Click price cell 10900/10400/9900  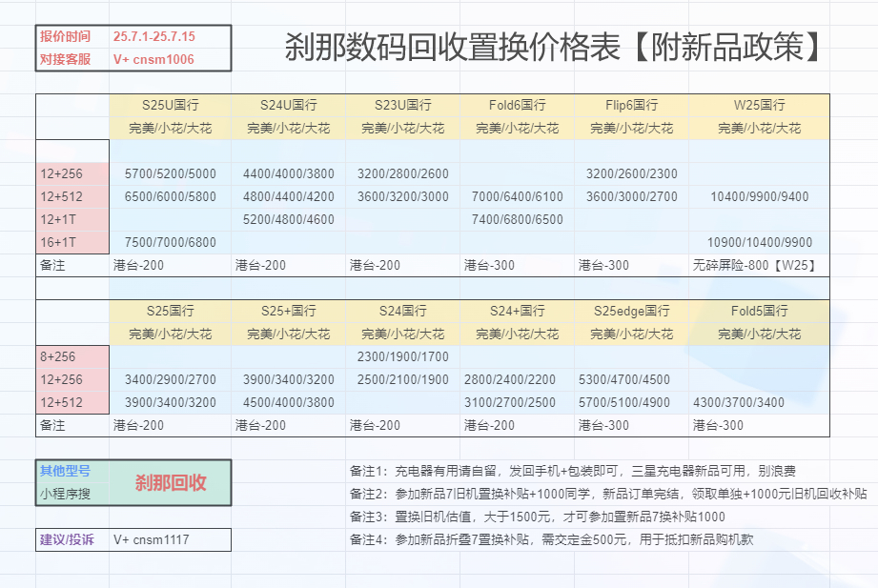[759, 242]
